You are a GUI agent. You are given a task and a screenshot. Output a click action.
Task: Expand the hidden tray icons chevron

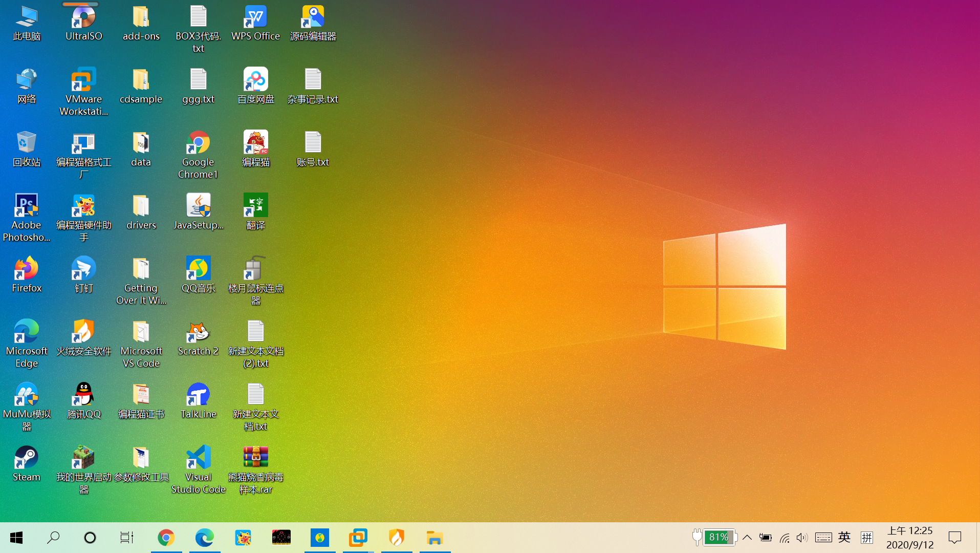tap(747, 538)
